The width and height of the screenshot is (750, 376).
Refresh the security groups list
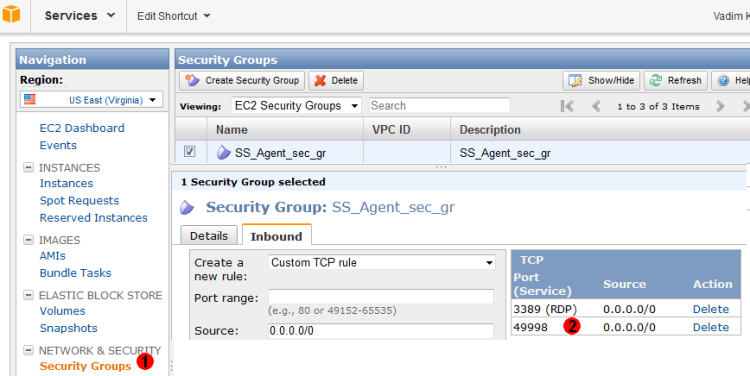[675, 80]
